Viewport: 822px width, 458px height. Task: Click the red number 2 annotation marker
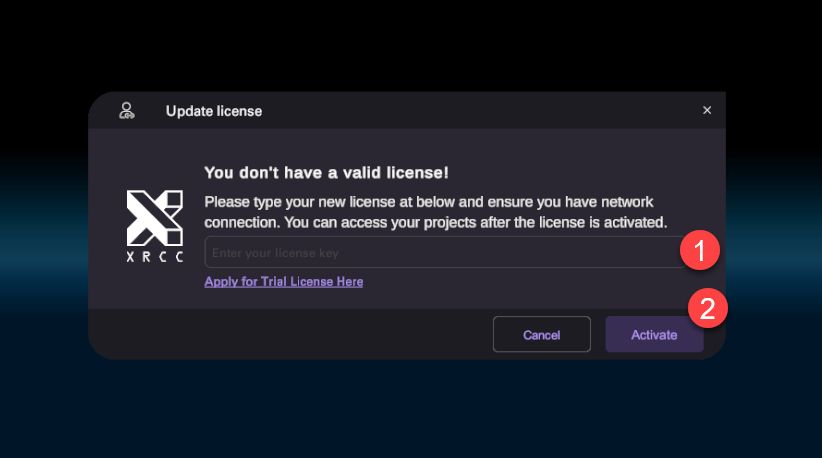[x=707, y=308]
